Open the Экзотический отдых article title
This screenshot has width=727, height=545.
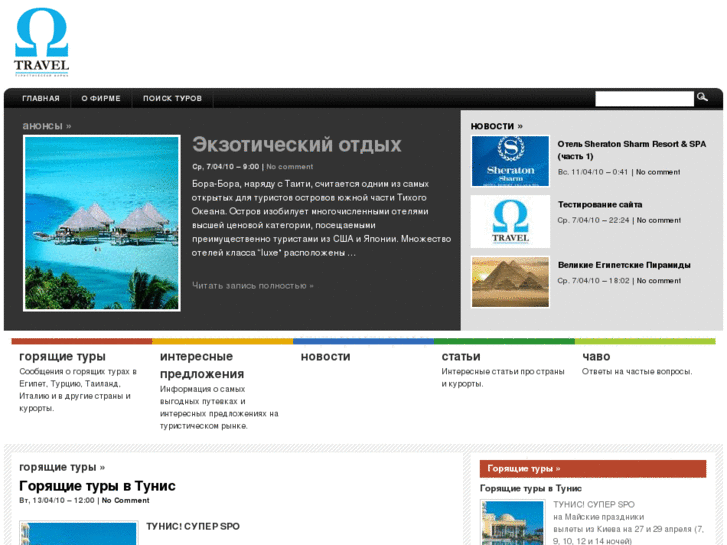(x=297, y=145)
